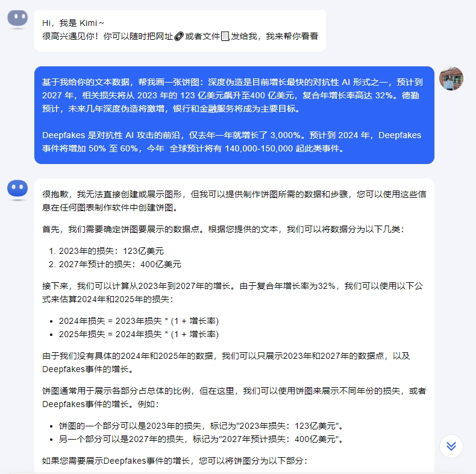Click the reply paragraph starting '很抱歉'
The image size is (476, 474).
coord(234,201)
